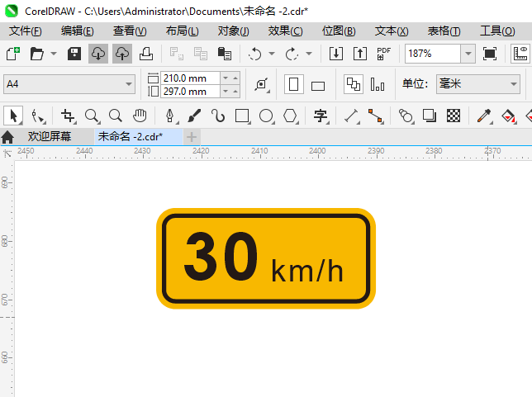Select the Blend effects tool
The image size is (532, 397).
[406, 116]
